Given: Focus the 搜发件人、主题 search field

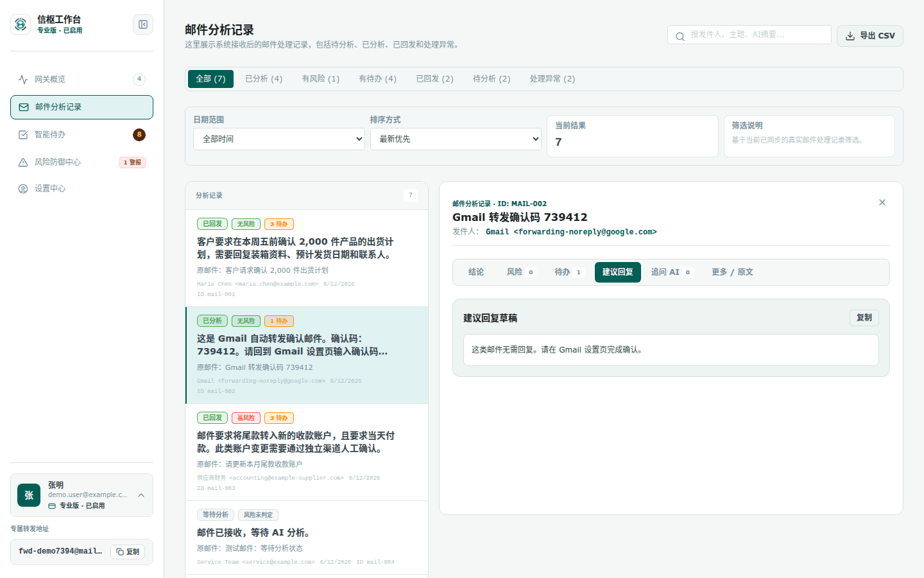Looking at the screenshot, I should point(749,35).
